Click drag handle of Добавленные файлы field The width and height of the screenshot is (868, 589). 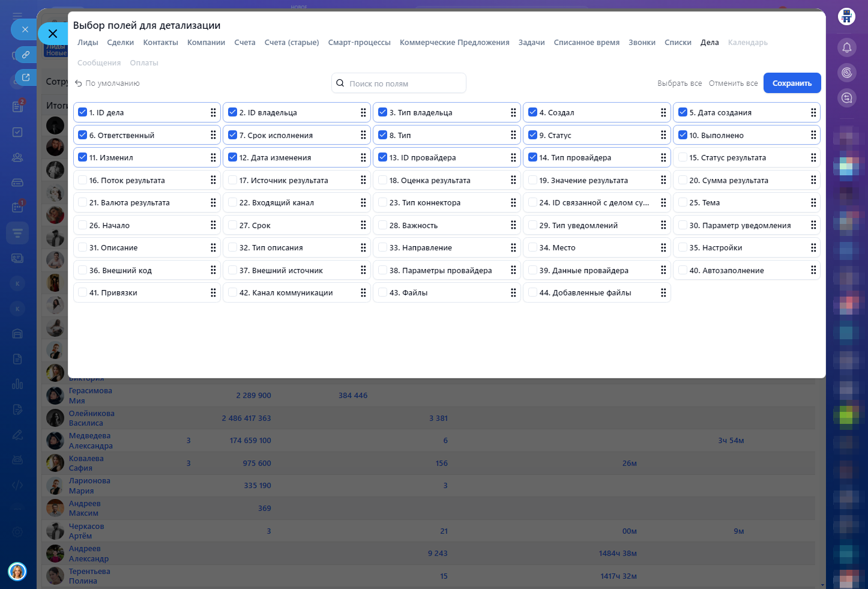pyautogui.click(x=663, y=293)
